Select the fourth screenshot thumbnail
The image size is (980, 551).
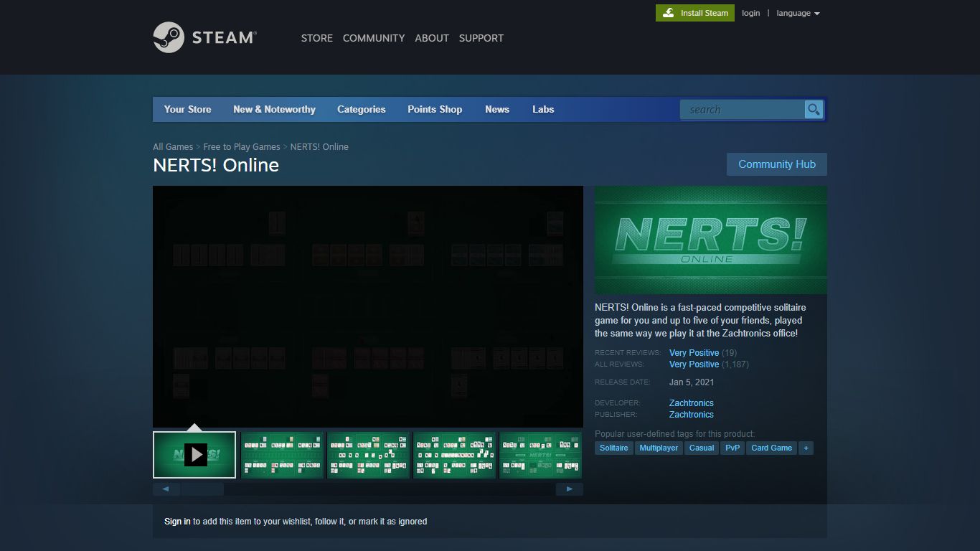click(454, 455)
